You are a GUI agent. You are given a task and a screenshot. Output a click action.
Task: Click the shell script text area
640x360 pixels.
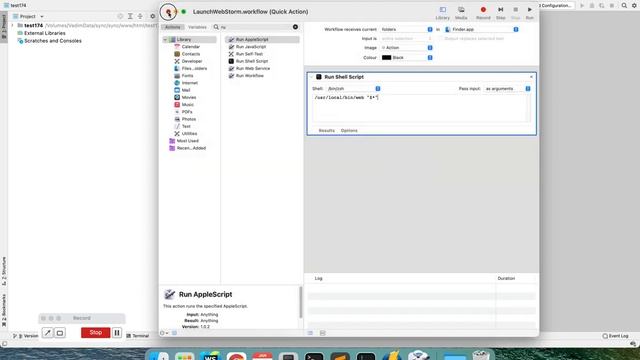click(x=420, y=108)
